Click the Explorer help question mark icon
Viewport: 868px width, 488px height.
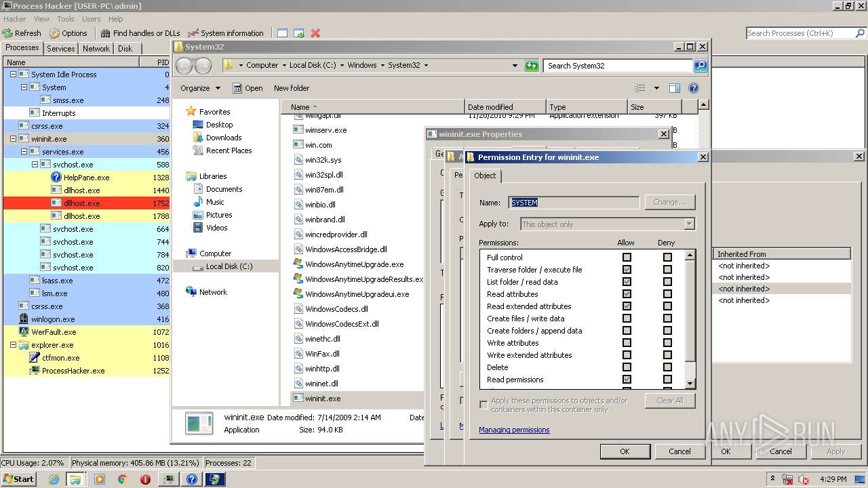click(693, 88)
